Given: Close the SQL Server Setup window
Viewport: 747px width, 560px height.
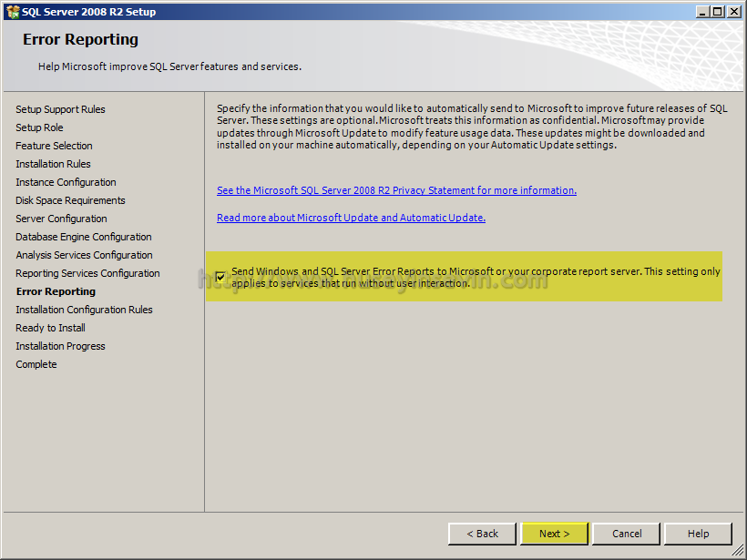Looking at the screenshot, I should [734, 12].
